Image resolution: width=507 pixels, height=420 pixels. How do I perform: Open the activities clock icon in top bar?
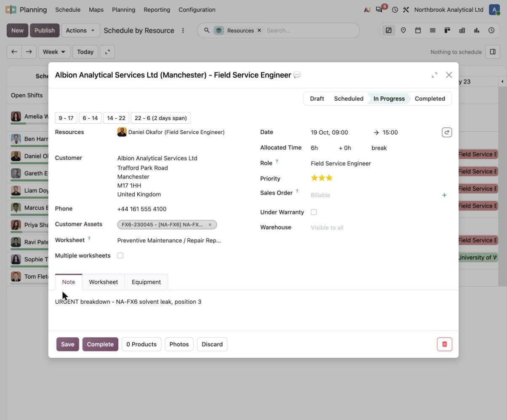click(395, 10)
